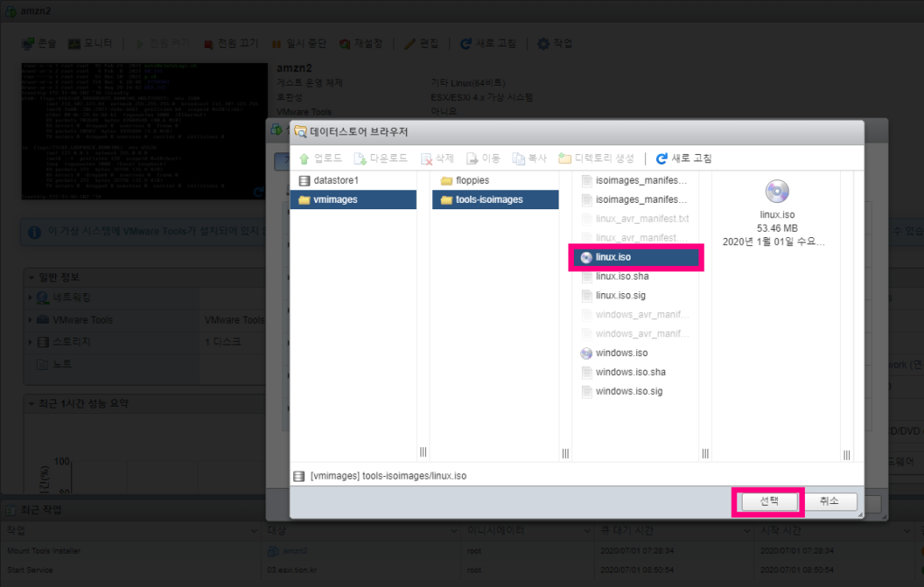This screenshot has height=587, width=924.
Task: Click the 다운로드 download toolbar item
Action: tap(381, 159)
